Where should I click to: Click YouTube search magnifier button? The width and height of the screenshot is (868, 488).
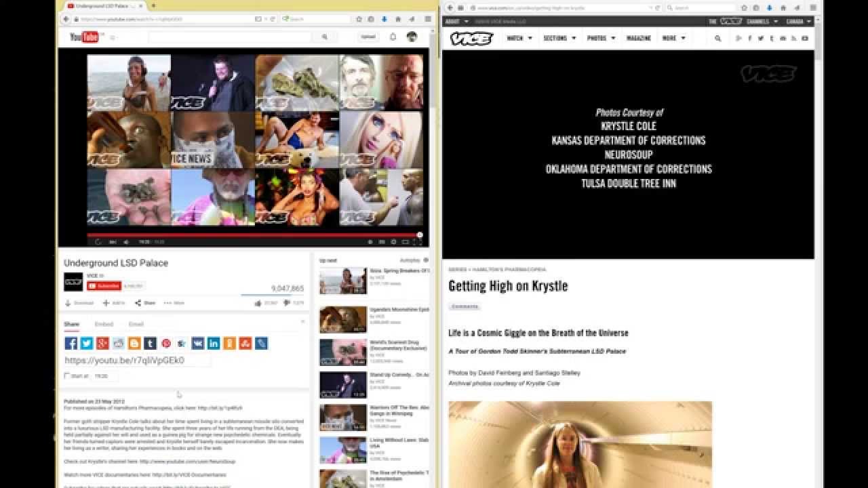pos(325,37)
